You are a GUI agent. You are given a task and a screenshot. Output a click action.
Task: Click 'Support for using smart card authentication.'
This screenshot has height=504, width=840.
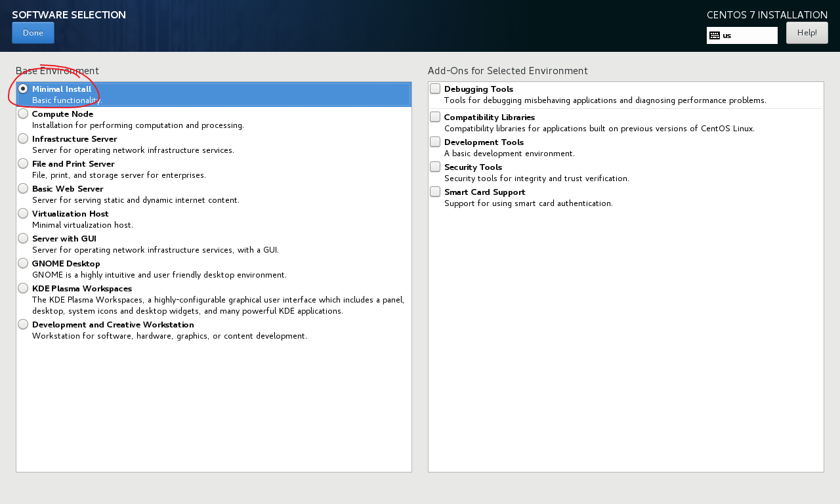[528, 203]
